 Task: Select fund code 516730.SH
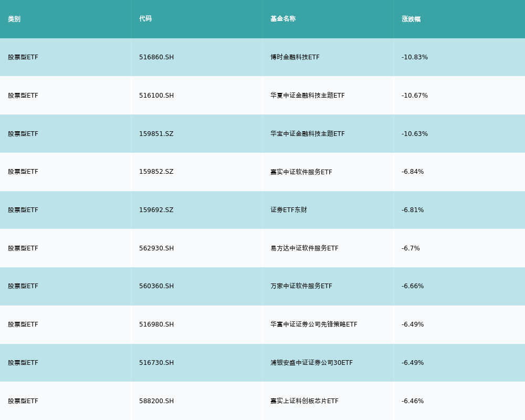(x=156, y=363)
